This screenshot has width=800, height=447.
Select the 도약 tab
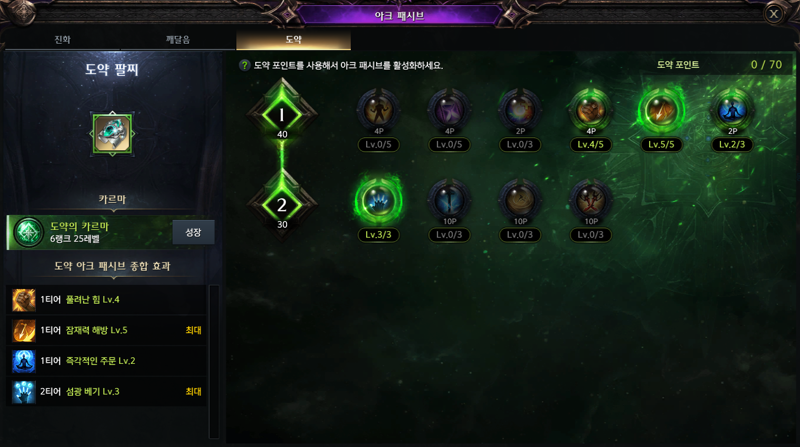click(293, 39)
